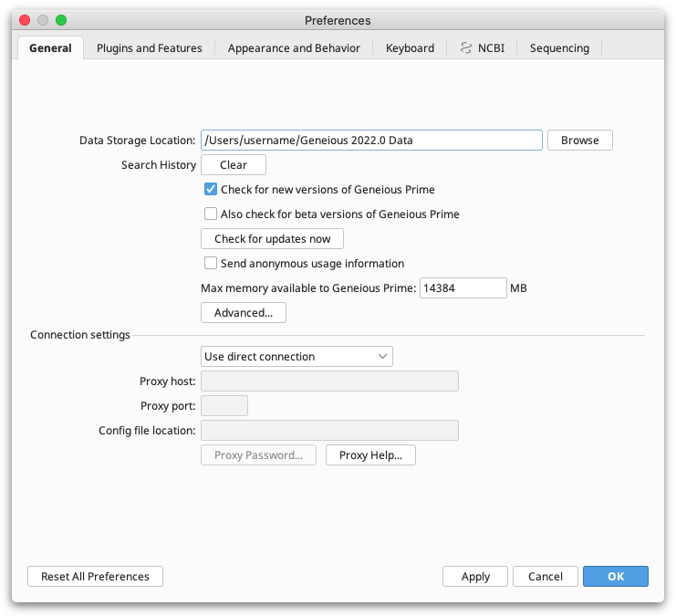The image size is (676, 616).
Task: Open the Appearance and Behavior tab
Action: coord(294,47)
